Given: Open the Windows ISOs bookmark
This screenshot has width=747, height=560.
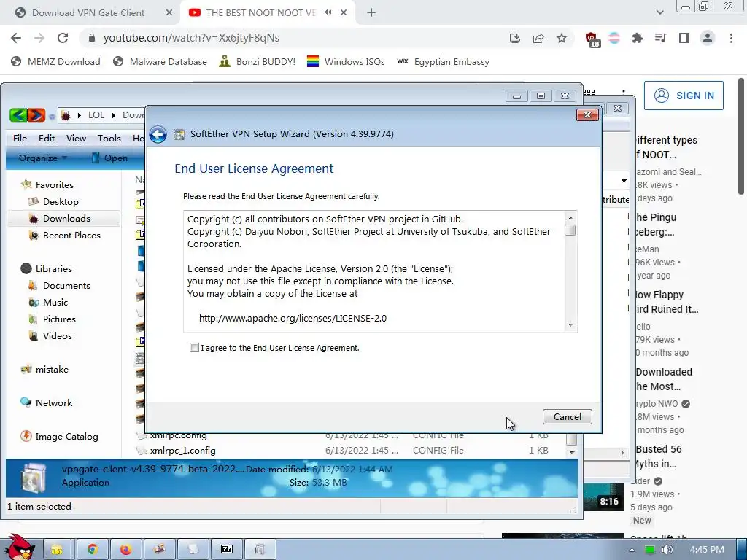Looking at the screenshot, I should click(346, 61).
